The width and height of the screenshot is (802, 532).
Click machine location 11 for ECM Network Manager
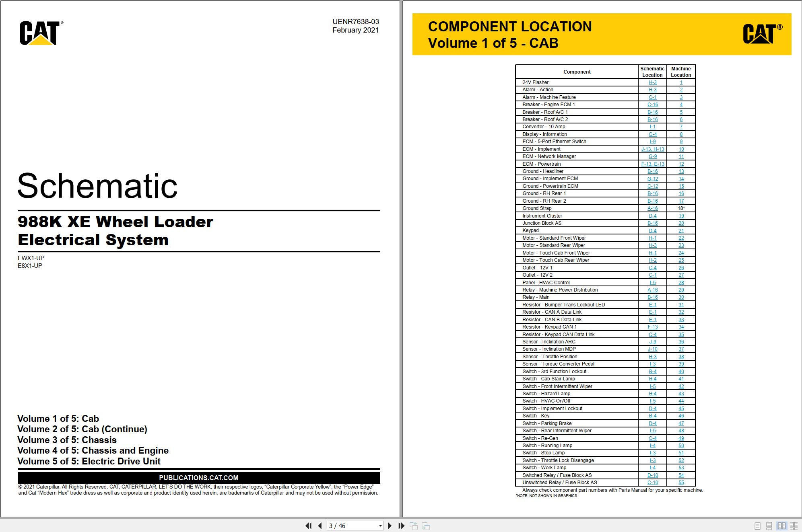681,156
